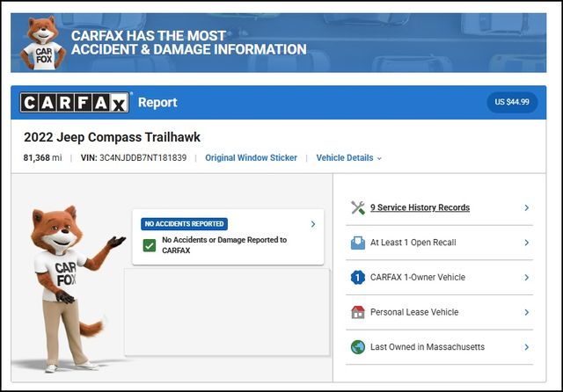Click the Car Fox mascot in banner
Image resolution: width=563 pixels, height=392 pixels.
[42, 43]
